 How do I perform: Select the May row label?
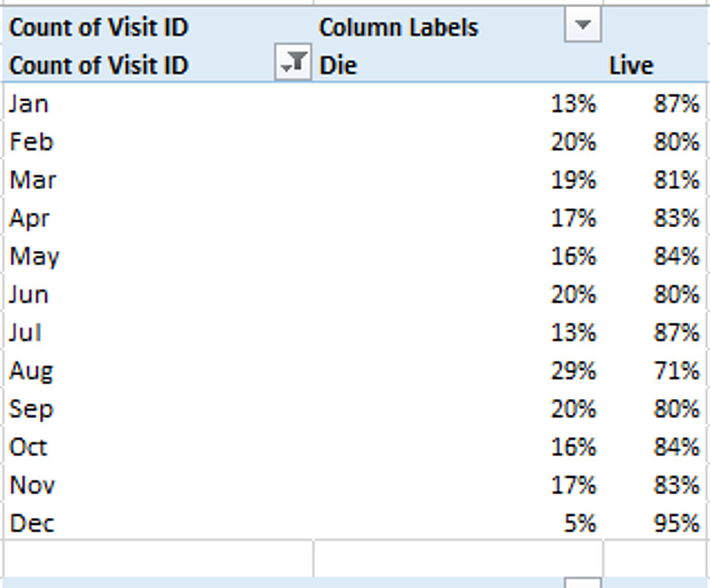pos(35,256)
